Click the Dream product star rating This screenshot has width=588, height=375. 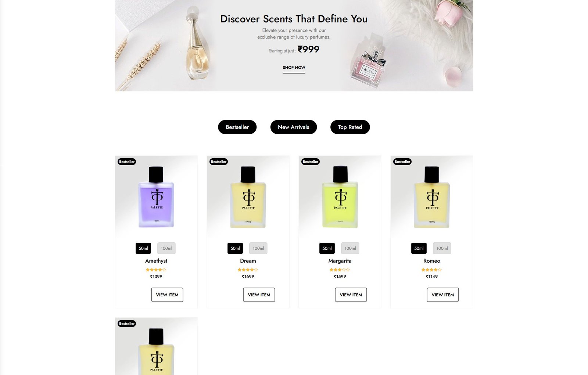click(x=248, y=270)
